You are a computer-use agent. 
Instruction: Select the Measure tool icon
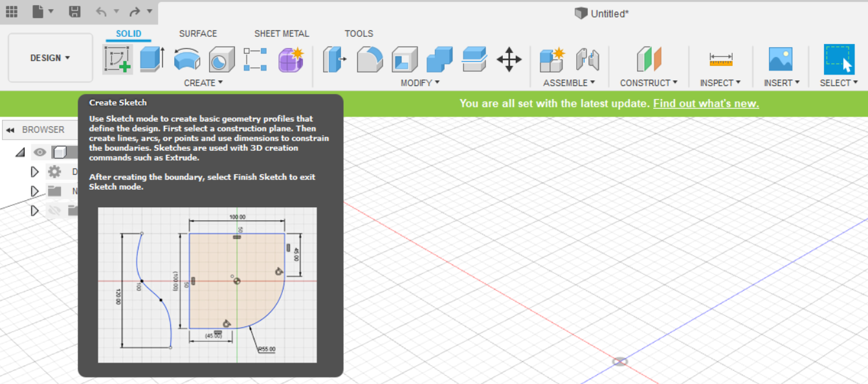click(720, 60)
